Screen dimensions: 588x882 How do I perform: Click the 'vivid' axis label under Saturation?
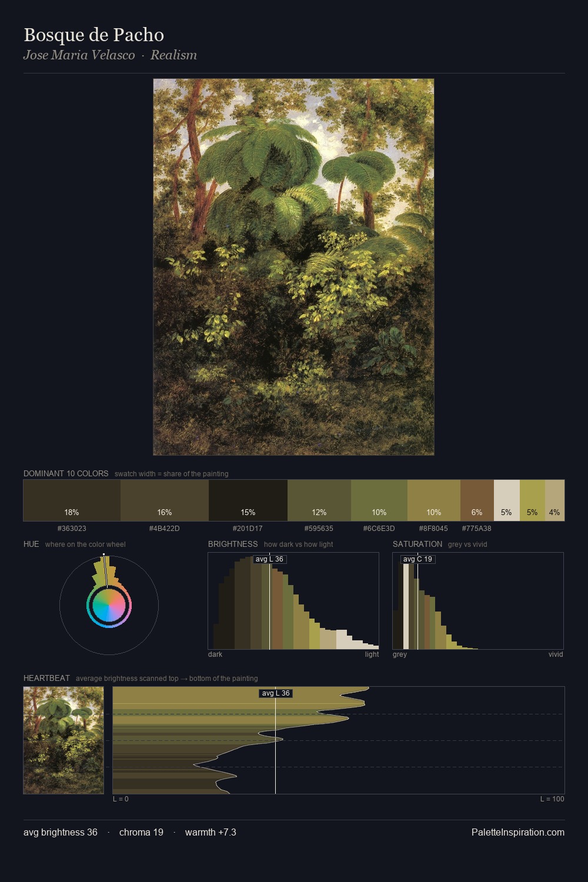(x=556, y=654)
